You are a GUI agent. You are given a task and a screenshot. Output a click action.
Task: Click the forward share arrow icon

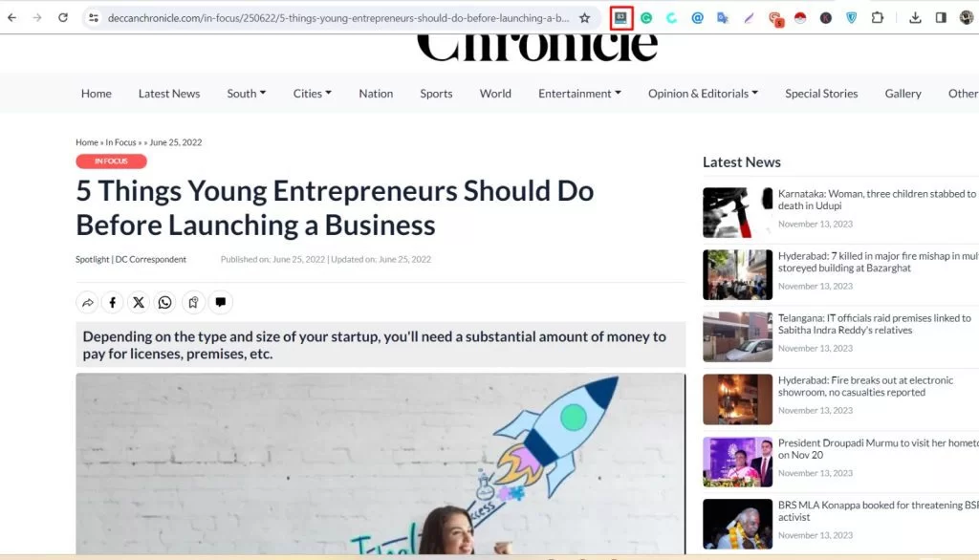(x=87, y=303)
